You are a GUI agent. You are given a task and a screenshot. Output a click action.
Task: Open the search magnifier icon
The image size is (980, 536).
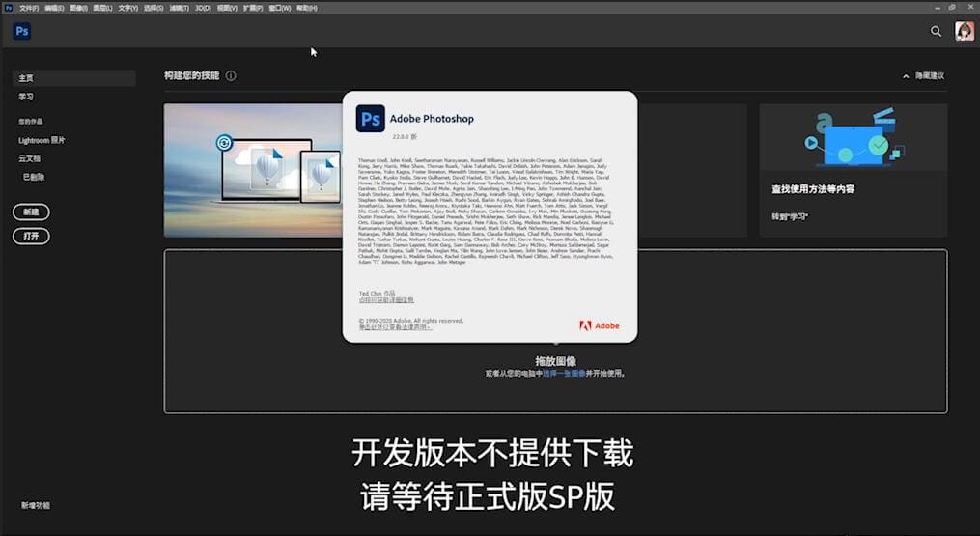pyautogui.click(x=936, y=31)
